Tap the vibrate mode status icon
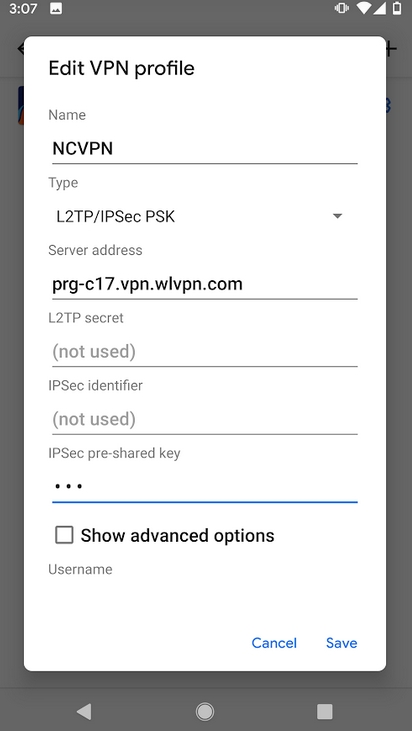 click(342, 8)
